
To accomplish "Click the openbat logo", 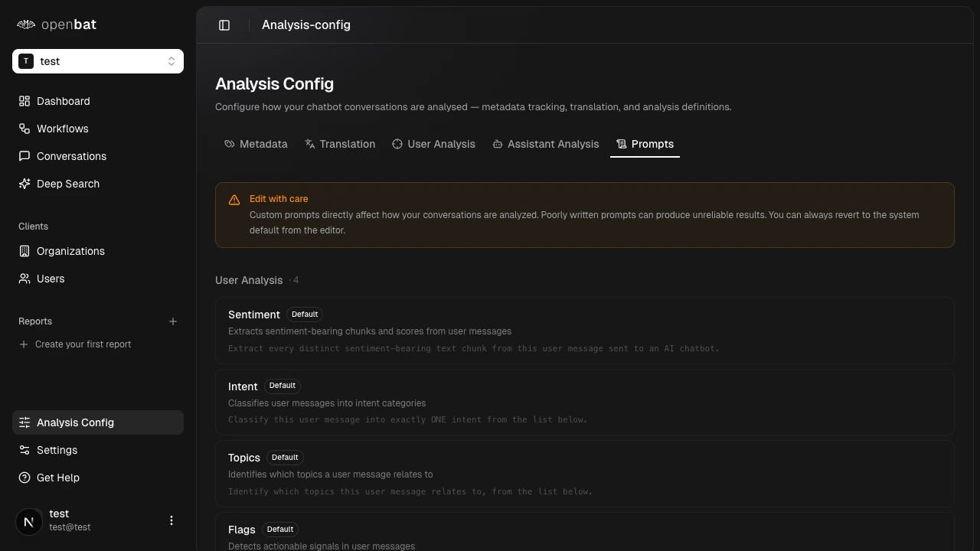I will point(56,24).
